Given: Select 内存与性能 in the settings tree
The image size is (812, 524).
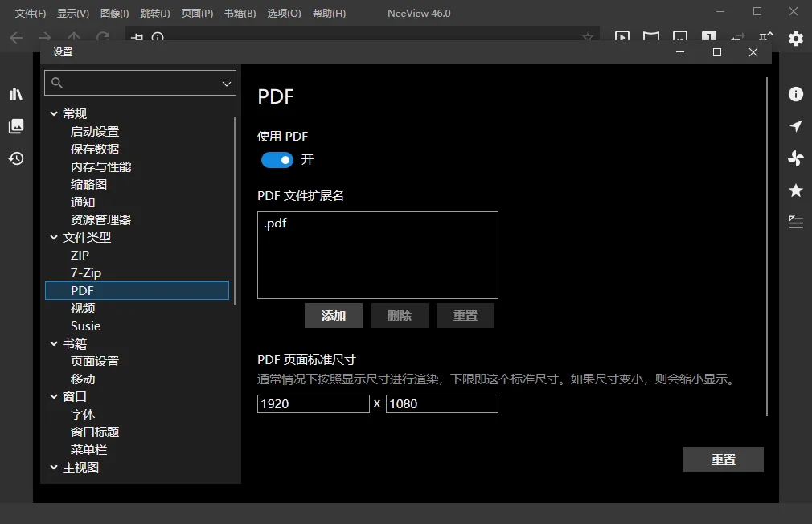Looking at the screenshot, I should coord(101,166).
